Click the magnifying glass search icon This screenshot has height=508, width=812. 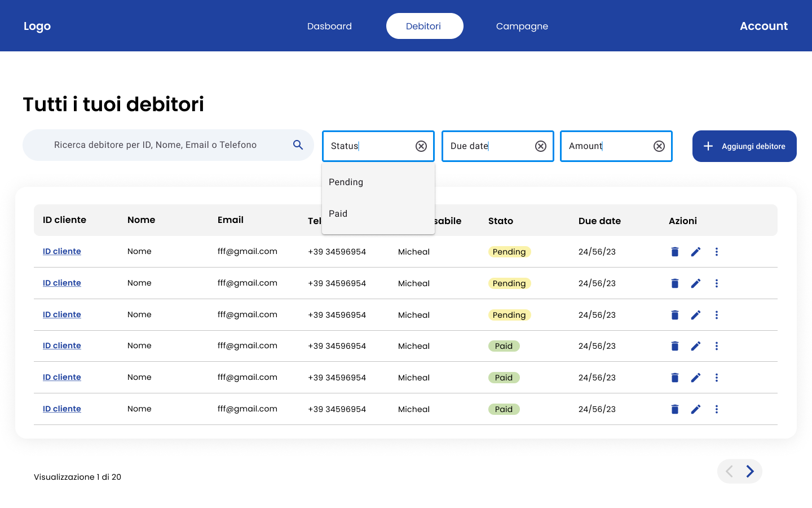(x=298, y=145)
